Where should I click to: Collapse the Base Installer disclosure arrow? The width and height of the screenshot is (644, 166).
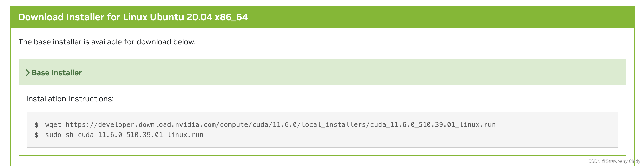(28, 73)
